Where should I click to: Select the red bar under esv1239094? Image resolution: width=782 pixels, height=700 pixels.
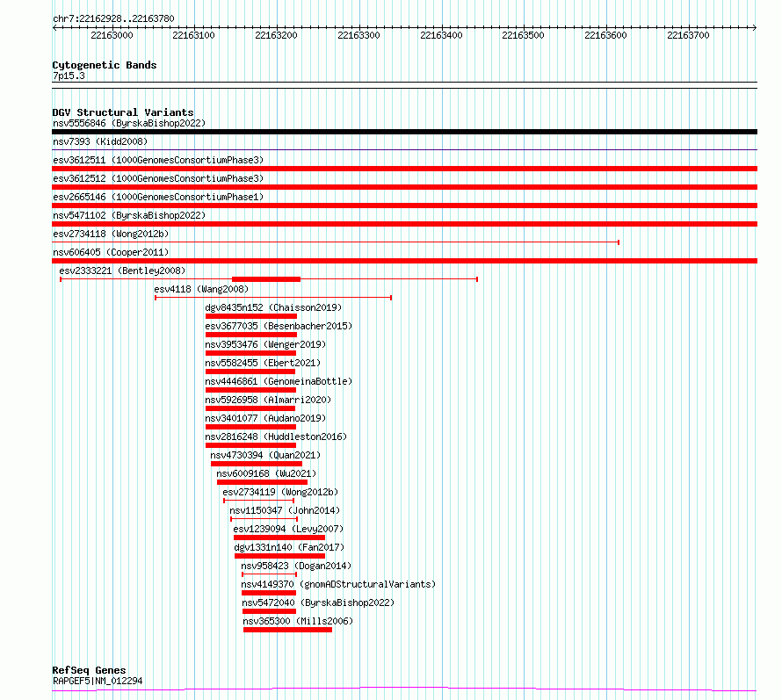279,538
